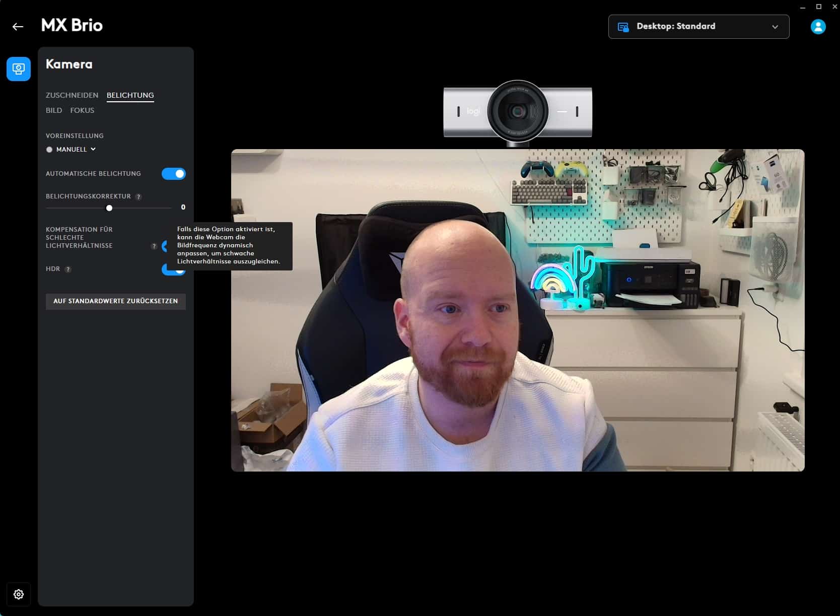Open the user account profile icon

[818, 27]
